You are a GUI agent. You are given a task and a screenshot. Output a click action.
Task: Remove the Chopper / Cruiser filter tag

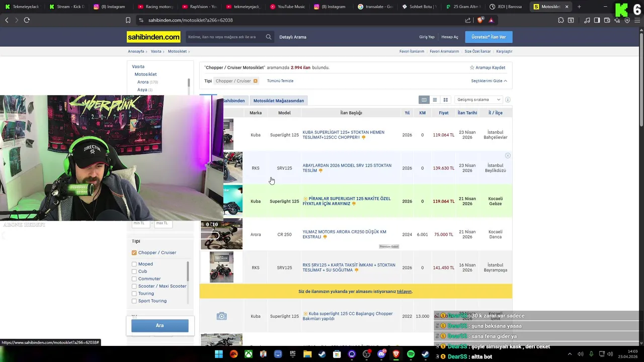[x=256, y=81]
